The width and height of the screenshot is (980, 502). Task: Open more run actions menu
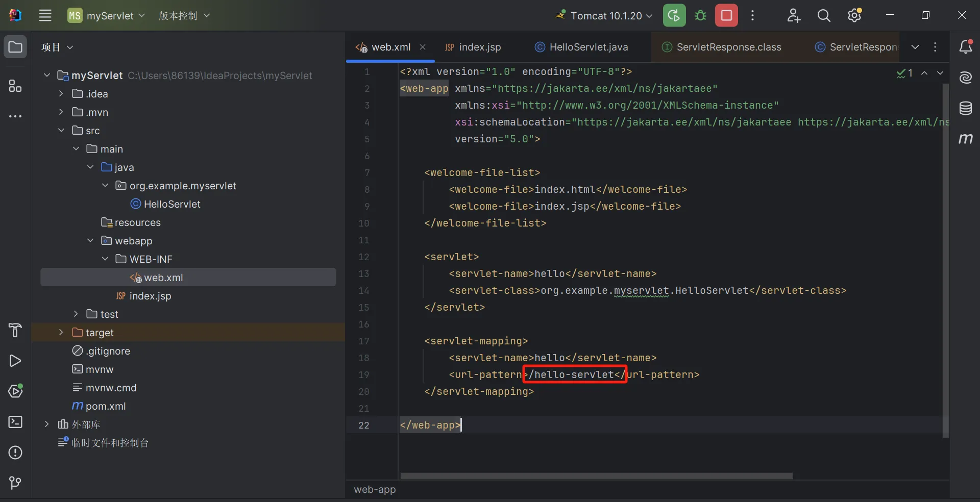tap(752, 15)
